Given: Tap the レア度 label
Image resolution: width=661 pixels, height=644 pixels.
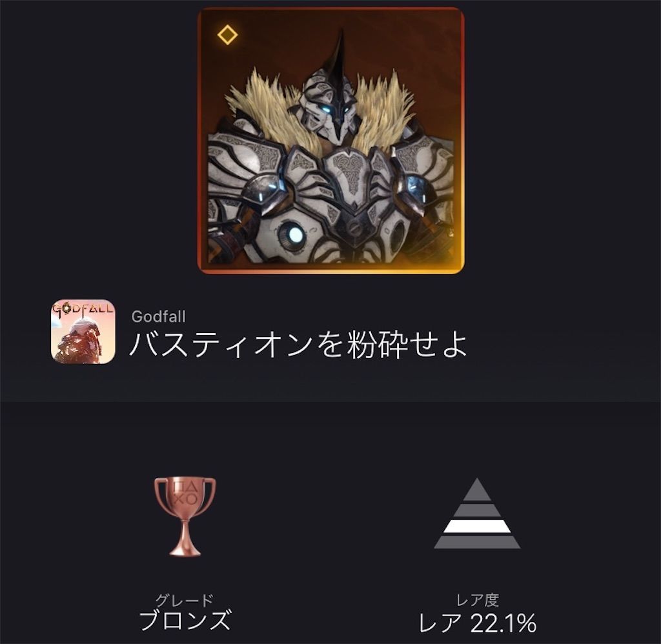Looking at the screenshot, I should pos(477,599).
